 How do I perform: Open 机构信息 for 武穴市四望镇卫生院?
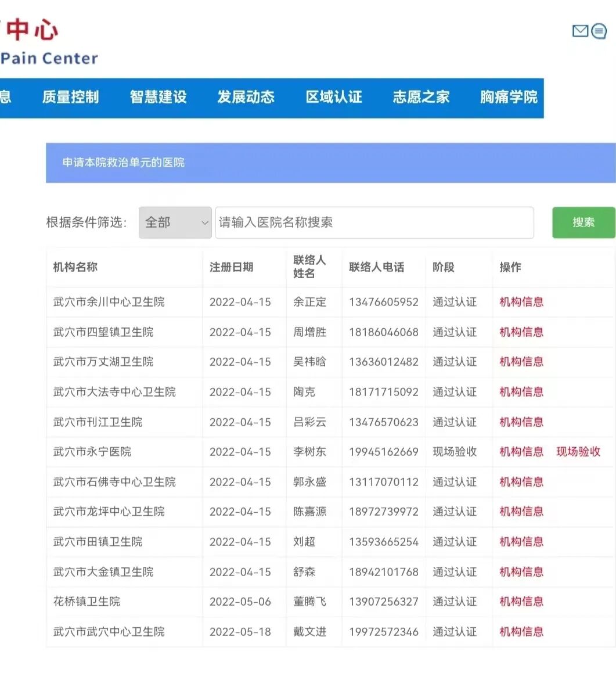pyautogui.click(x=521, y=332)
